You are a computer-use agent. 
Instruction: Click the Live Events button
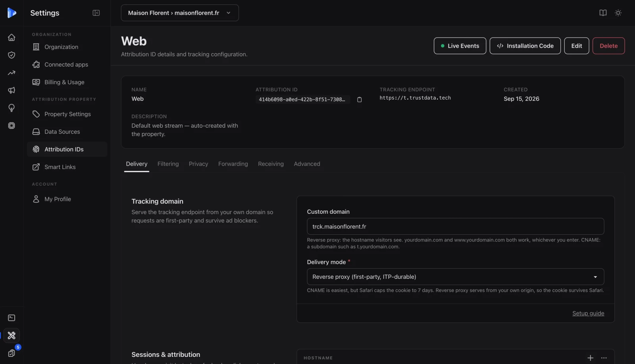pos(460,46)
